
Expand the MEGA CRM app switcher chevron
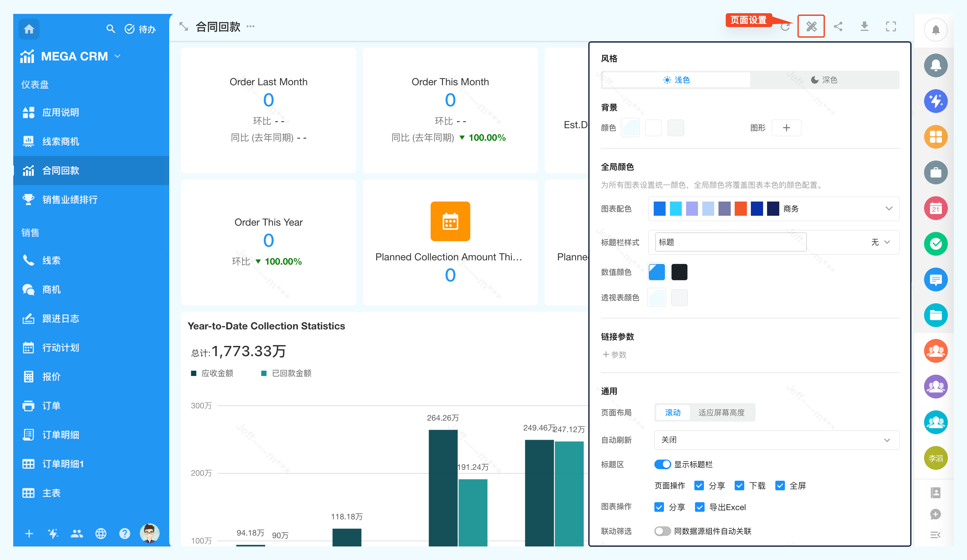[x=118, y=56]
